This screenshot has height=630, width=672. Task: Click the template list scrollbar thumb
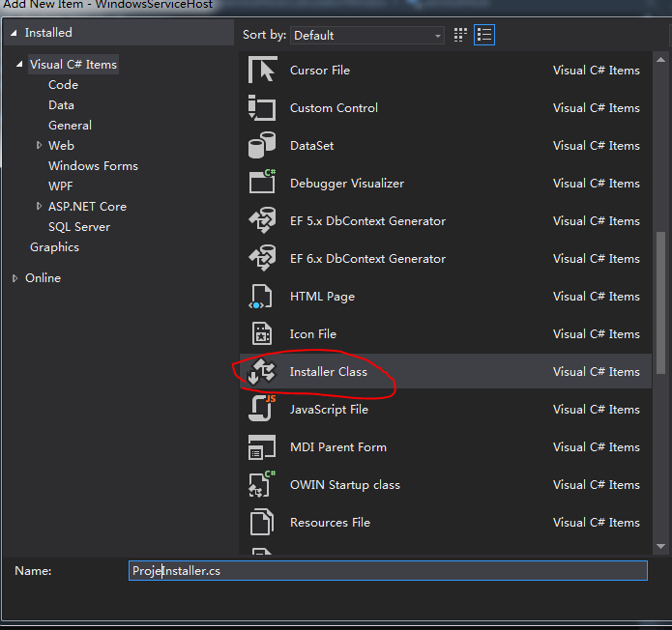[660, 302]
